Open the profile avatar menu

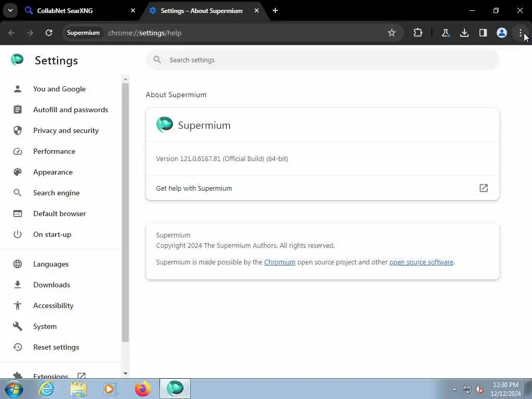coord(502,33)
